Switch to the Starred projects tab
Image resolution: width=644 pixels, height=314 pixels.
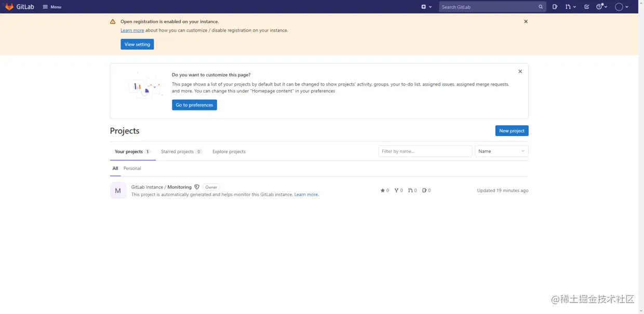[x=181, y=152]
